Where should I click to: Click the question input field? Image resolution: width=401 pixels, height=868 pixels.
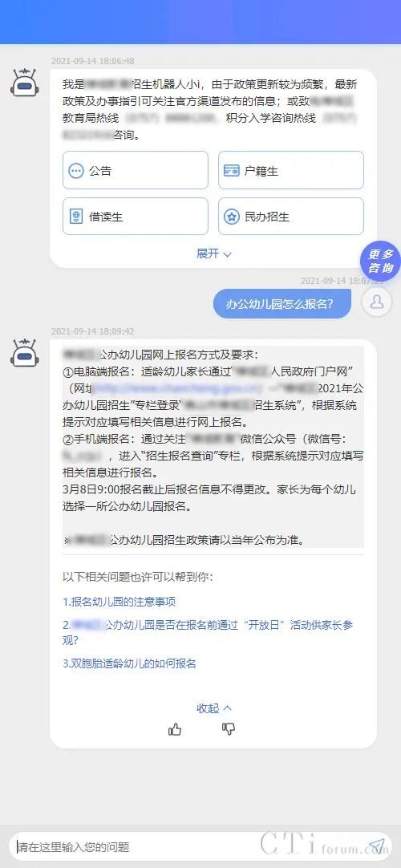[x=188, y=846]
